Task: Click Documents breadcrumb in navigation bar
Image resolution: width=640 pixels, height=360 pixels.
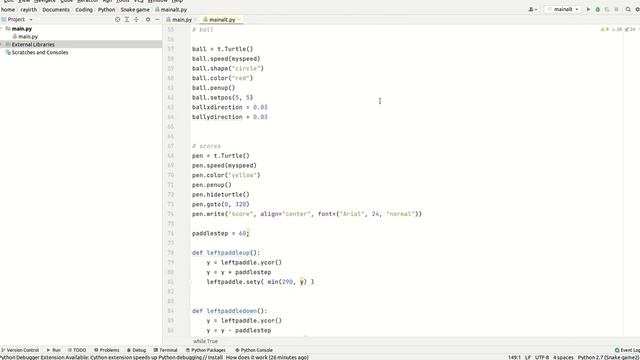Action: tap(56, 9)
